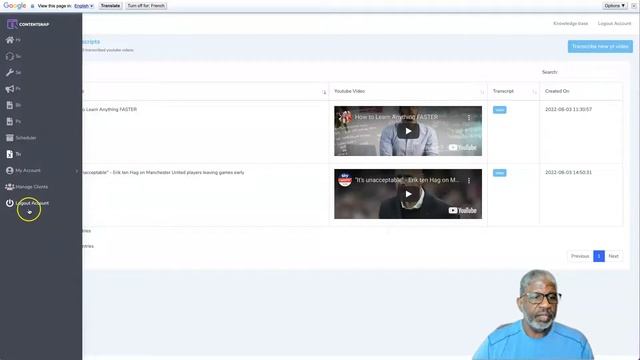
Task: Click the video title overlay It's unacceptable
Action: tap(407, 180)
